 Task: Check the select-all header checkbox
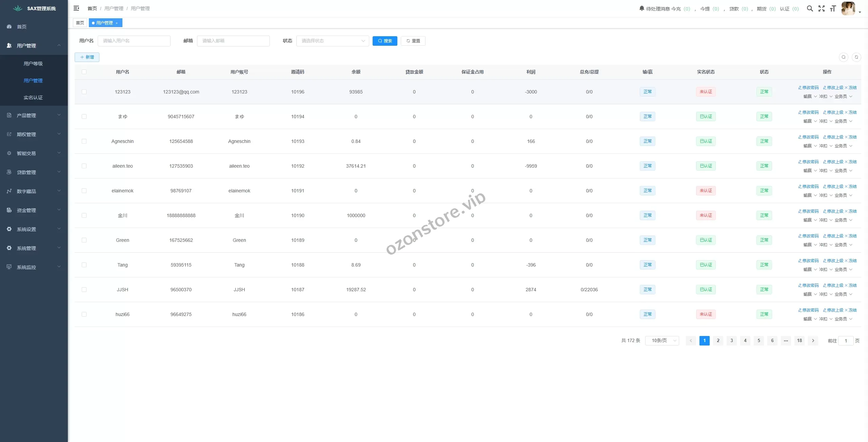coord(84,72)
